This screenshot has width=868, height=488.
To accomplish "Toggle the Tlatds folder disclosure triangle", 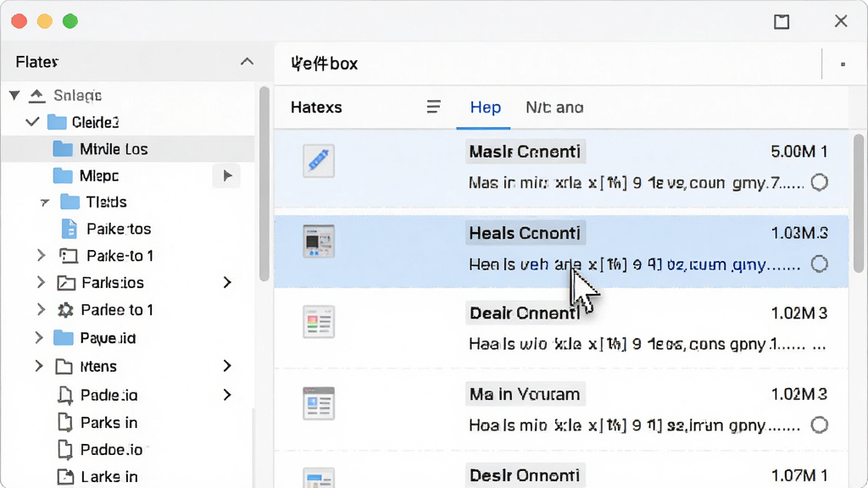I will [45, 202].
